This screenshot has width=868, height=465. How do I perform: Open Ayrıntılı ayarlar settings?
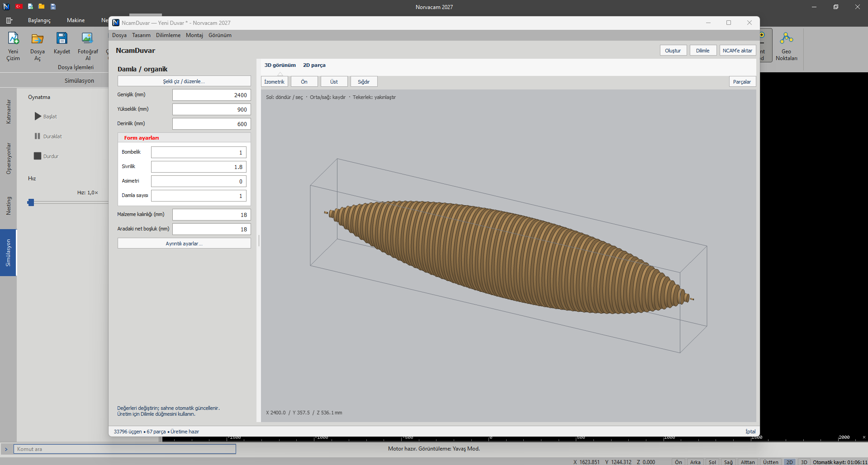[x=184, y=243]
